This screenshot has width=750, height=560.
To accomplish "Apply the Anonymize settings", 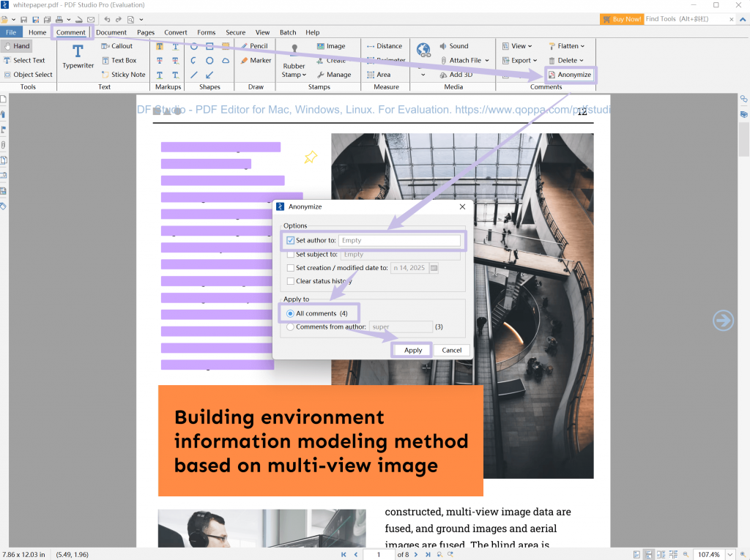I will pos(412,350).
